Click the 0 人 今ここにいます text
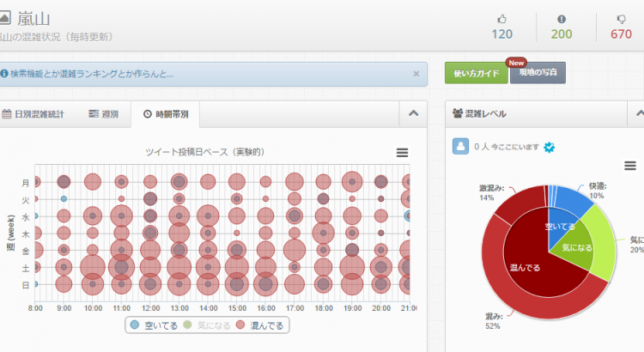This screenshot has height=352, width=644. coord(507,147)
